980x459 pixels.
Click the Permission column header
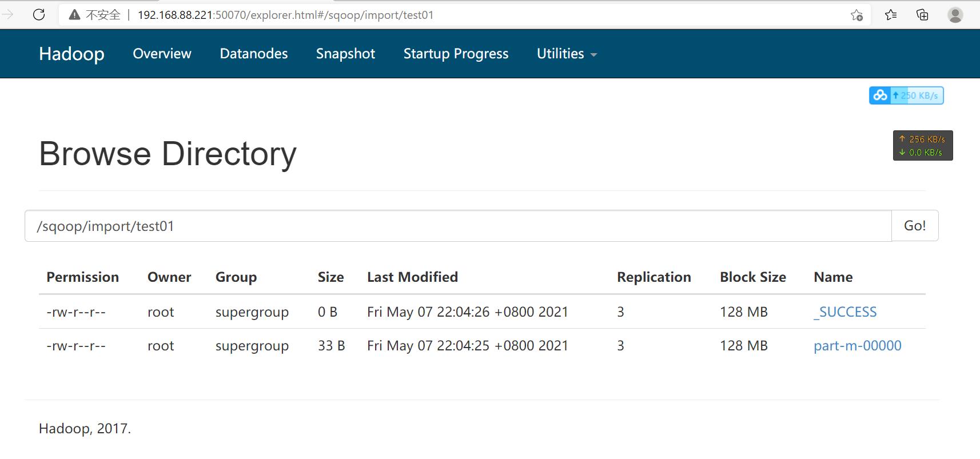(82, 277)
